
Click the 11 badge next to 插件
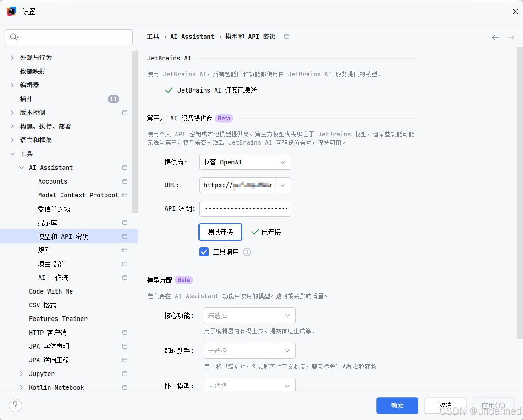click(113, 99)
